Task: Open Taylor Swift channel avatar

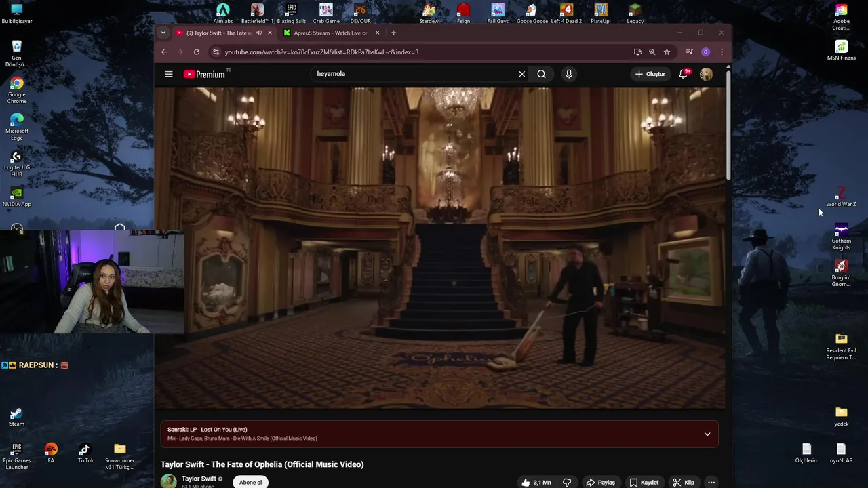Action: point(168,482)
